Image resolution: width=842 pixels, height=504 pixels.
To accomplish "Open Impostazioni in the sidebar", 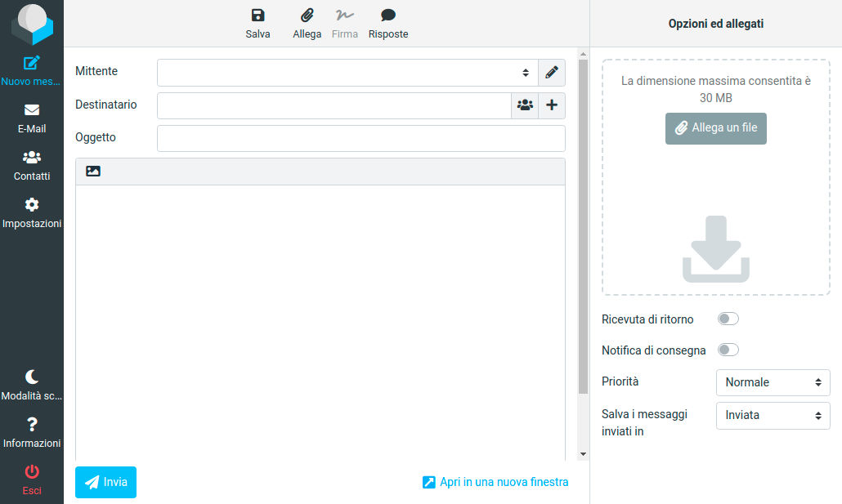I will 32,213.
